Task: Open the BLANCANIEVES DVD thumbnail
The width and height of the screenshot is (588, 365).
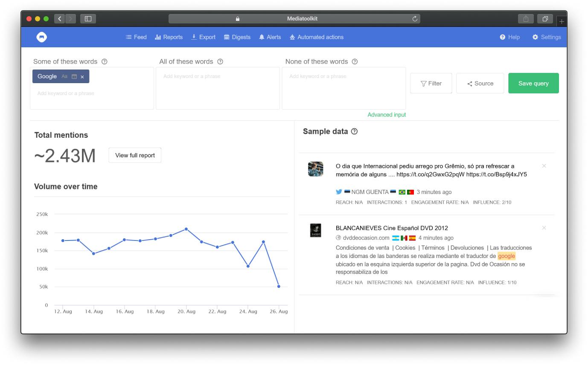Action: point(315,230)
